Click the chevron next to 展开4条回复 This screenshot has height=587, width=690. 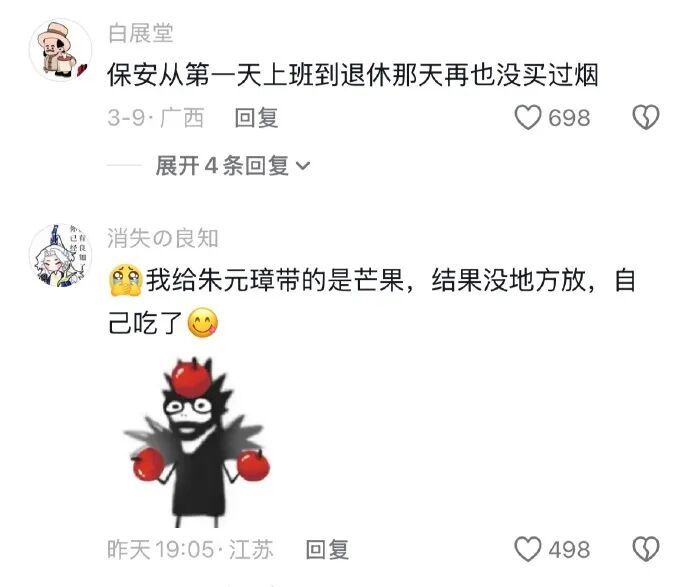tap(303, 166)
